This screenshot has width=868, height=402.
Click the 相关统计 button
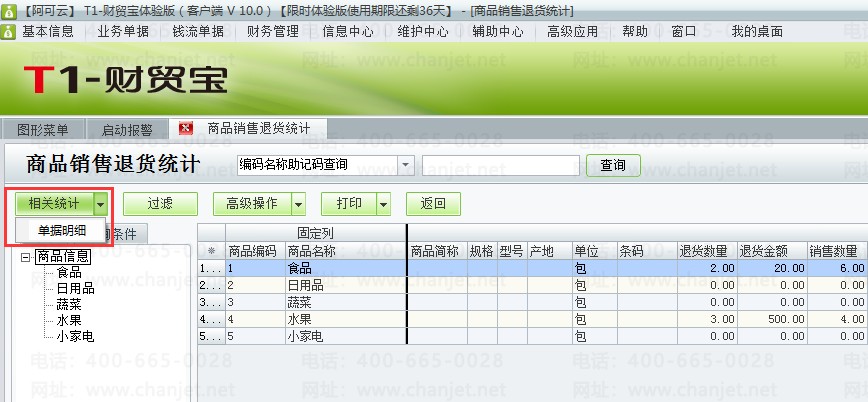point(54,204)
